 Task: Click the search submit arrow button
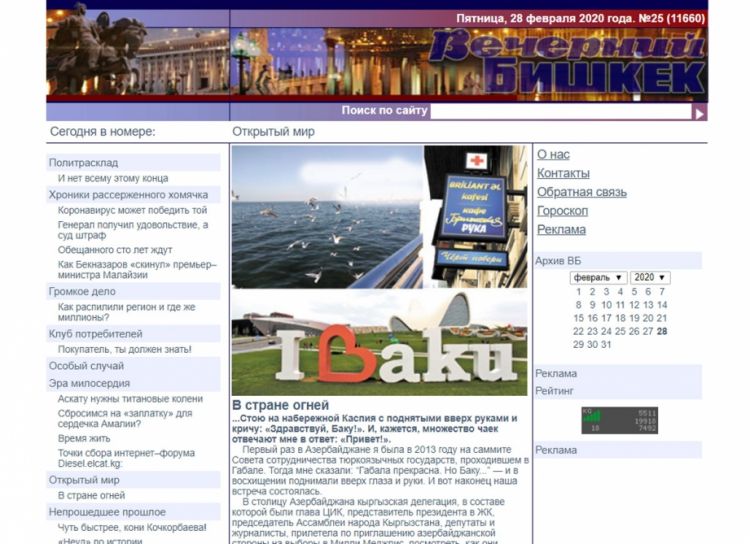pyautogui.click(x=700, y=112)
